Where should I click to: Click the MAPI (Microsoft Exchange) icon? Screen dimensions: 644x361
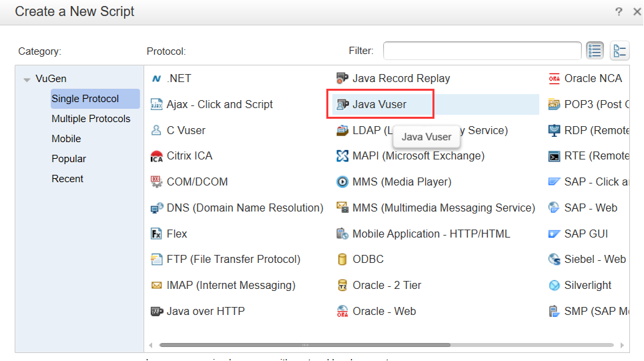[342, 156]
